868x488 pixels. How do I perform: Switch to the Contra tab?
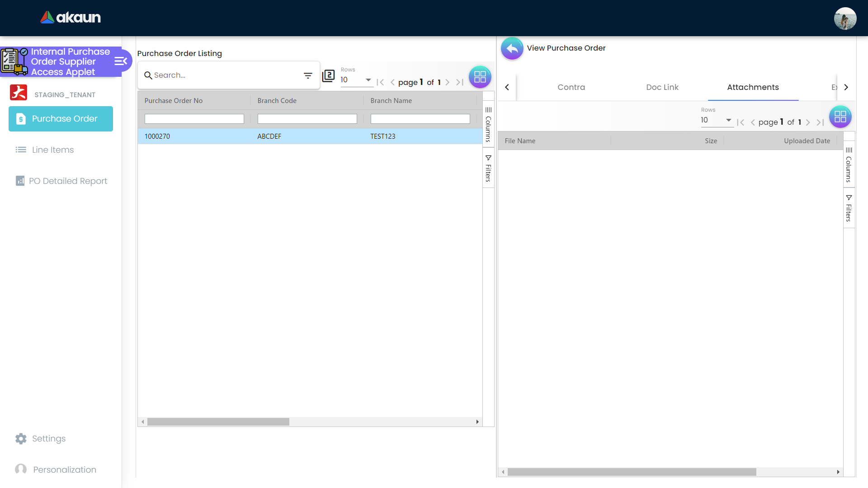(x=571, y=87)
